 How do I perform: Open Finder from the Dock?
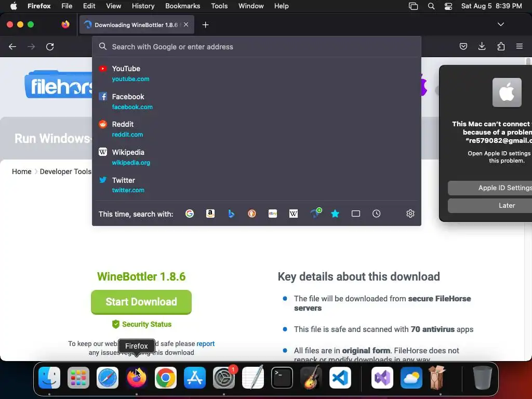(x=49, y=378)
